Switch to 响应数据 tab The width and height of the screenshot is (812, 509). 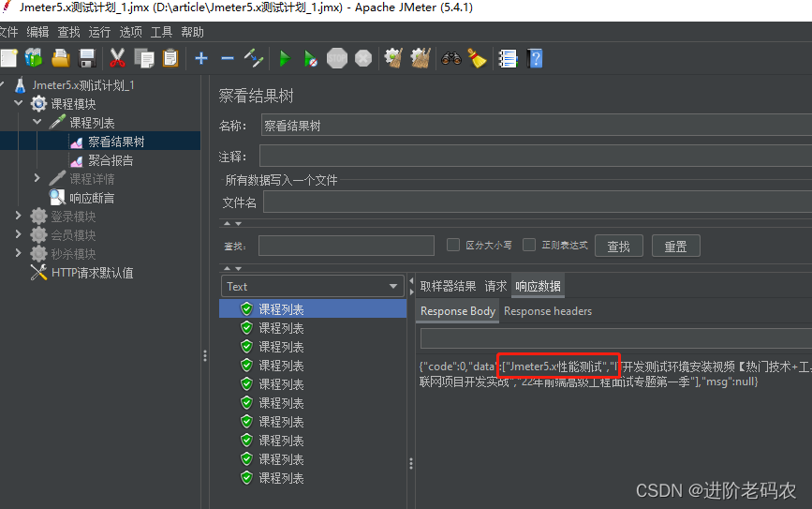[538, 286]
